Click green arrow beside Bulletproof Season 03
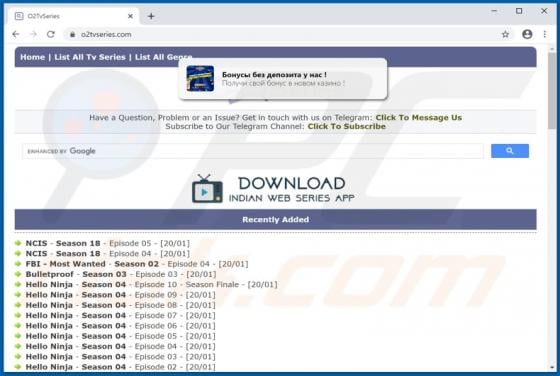560x376 pixels. point(18,274)
